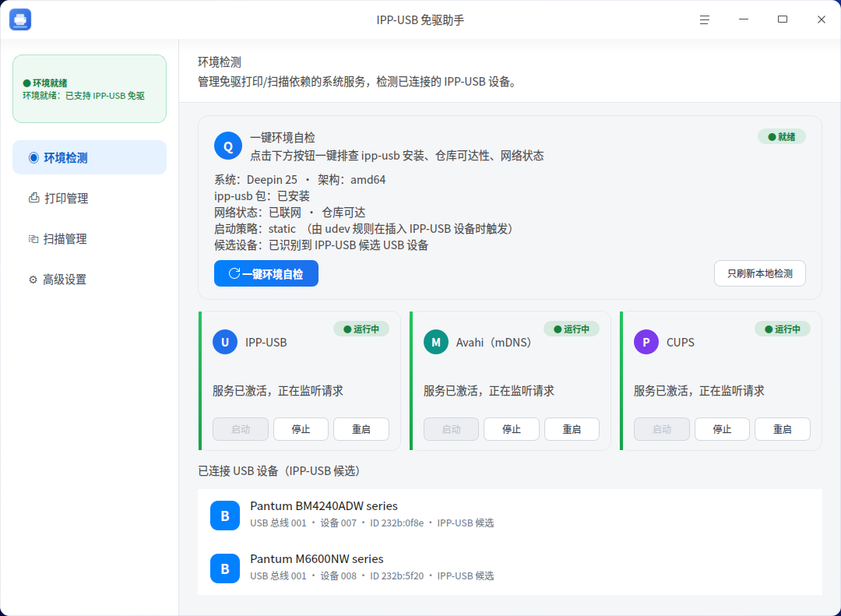841x616 pixels.
Task: Restart the IPP-USB service
Action: (x=361, y=429)
